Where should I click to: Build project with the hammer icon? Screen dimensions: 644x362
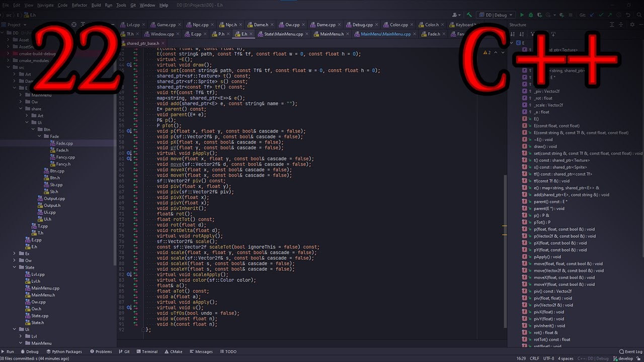click(x=469, y=15)
